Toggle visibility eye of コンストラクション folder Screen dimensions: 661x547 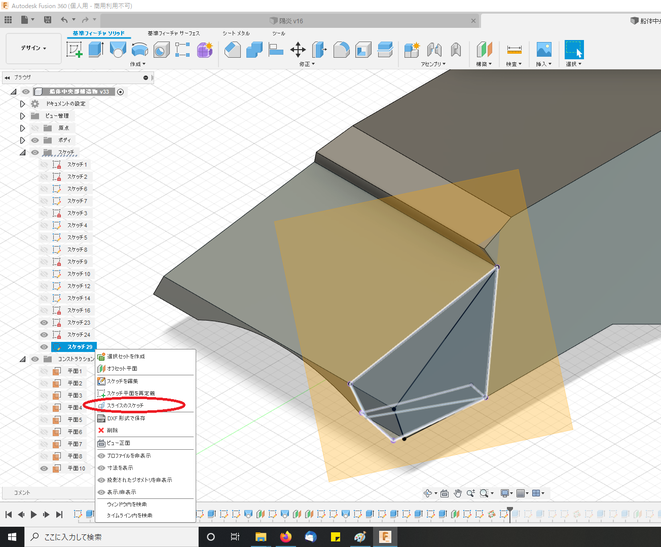(35, 359)
